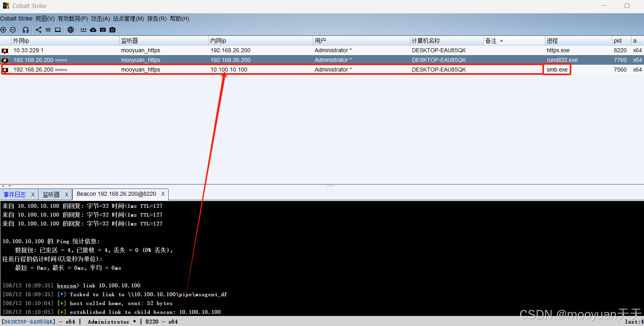Screen dimensions: 644x326
Task: Minimize the Cobalt Strike window
Action: click(x=604, y=6)
